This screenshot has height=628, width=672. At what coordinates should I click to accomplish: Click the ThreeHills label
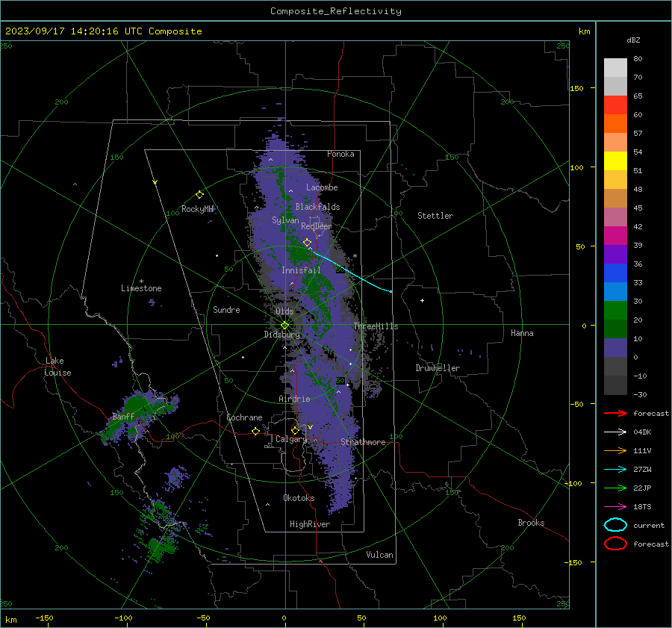[x=376, y=326]
